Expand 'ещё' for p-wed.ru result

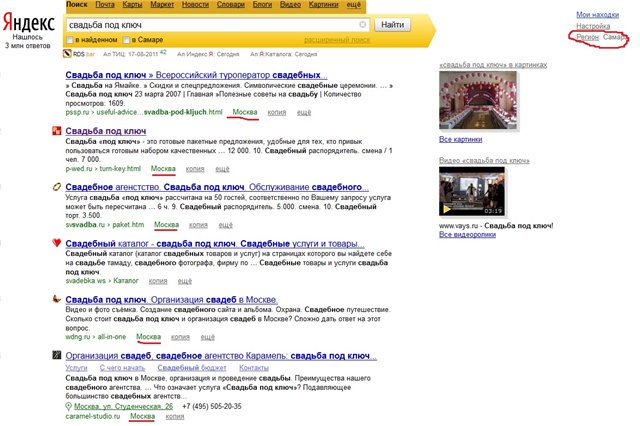[222, 169]
